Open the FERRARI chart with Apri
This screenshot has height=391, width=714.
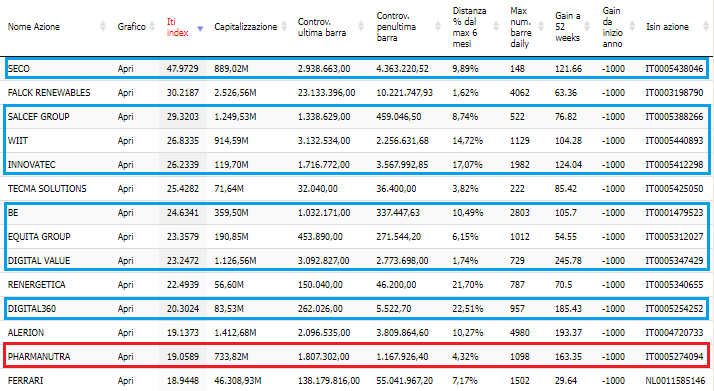[x=125, y=381]
